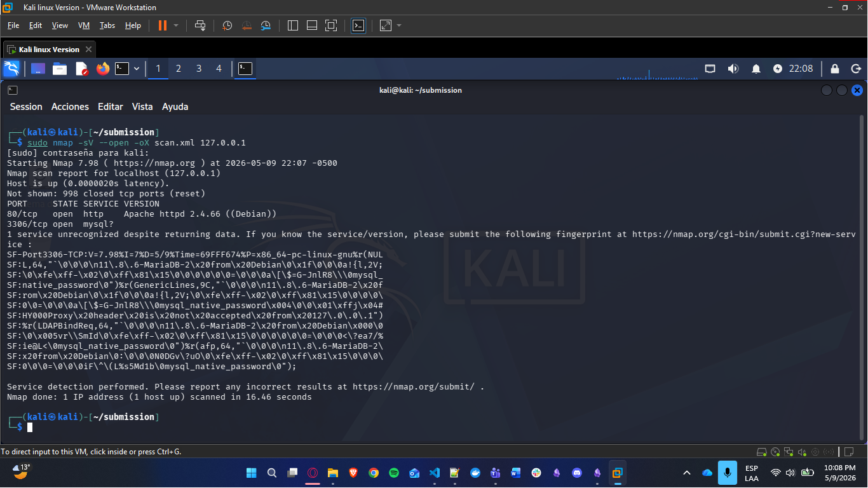Click the nmap.org submit.cgi fingerprint URL
The height and width of the screenshot is (488, 868).
click(x=744, y=234)
